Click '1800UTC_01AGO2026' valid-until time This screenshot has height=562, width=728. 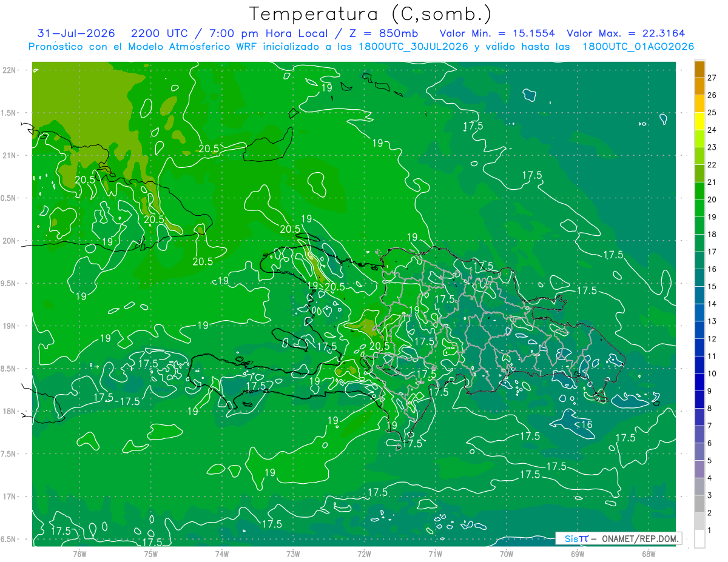pos(638,47)
